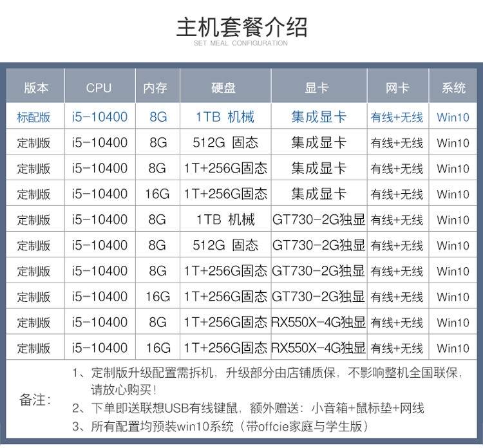Click GT730-2G独显 in the 512G 固态 row
Viewport: 483px width, 448px height.
pos(319,245)
